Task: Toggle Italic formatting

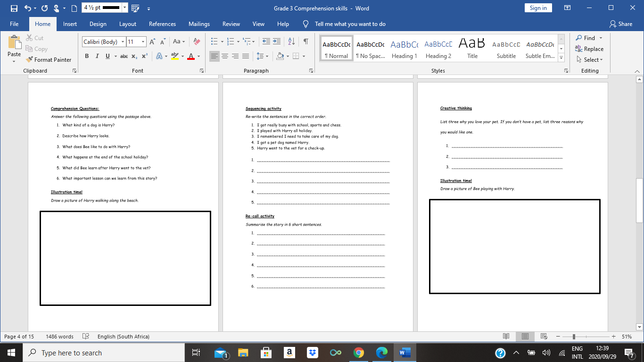Action: tap(97, 56)
